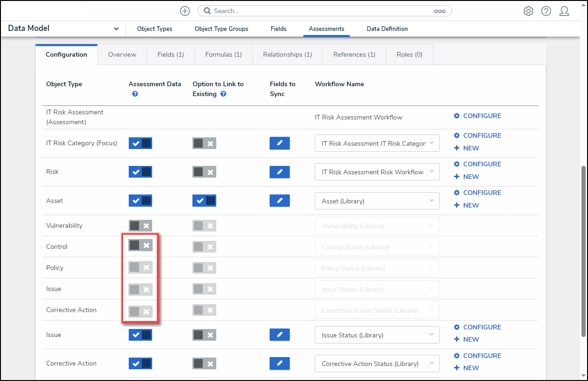The image size is (588, 381).
Task: Open the settings gear icon
Action: (528, 11)
